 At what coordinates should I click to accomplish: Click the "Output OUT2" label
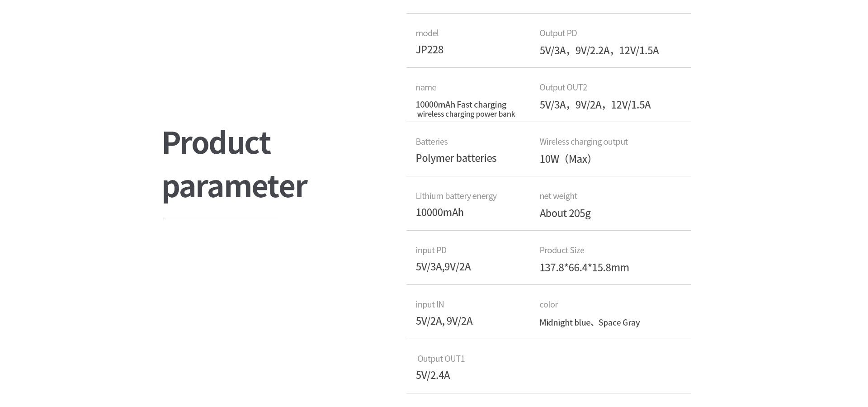(563, 87)
